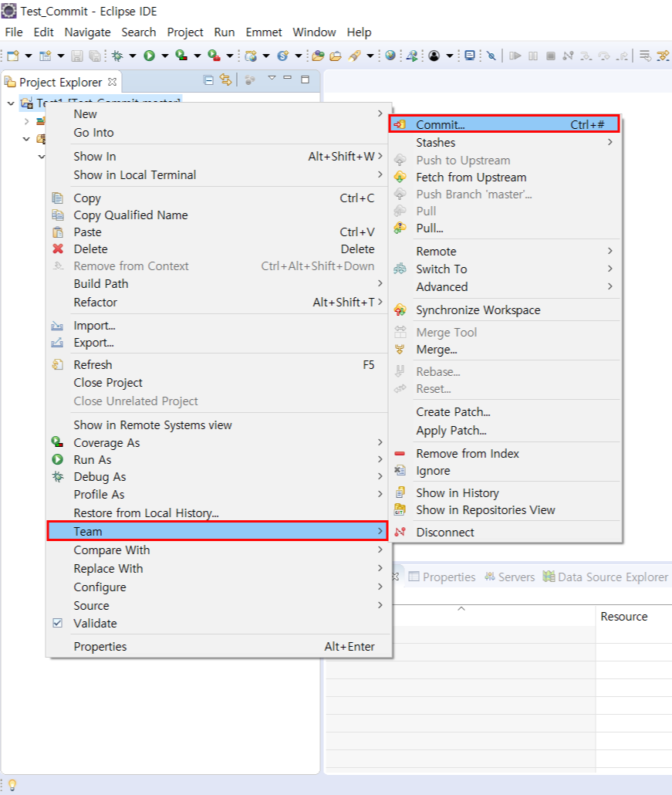Click the New wizard toolbar icon

(12, 56)
